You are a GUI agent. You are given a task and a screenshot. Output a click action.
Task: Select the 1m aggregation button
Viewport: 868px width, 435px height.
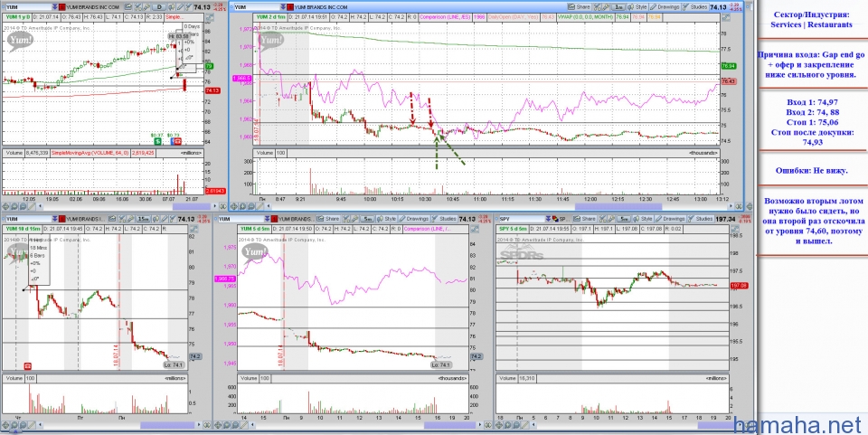(618, 7)
